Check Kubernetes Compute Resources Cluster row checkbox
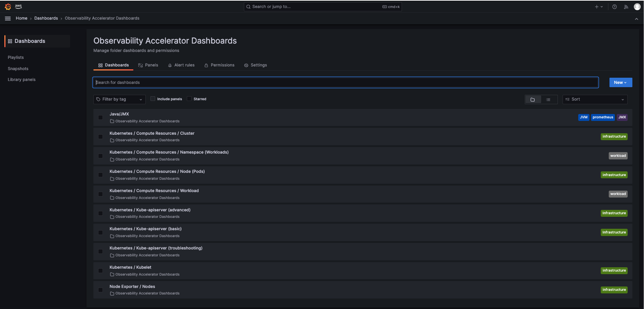The width and height of the screenshot is (644, 309). pos(100,137)
